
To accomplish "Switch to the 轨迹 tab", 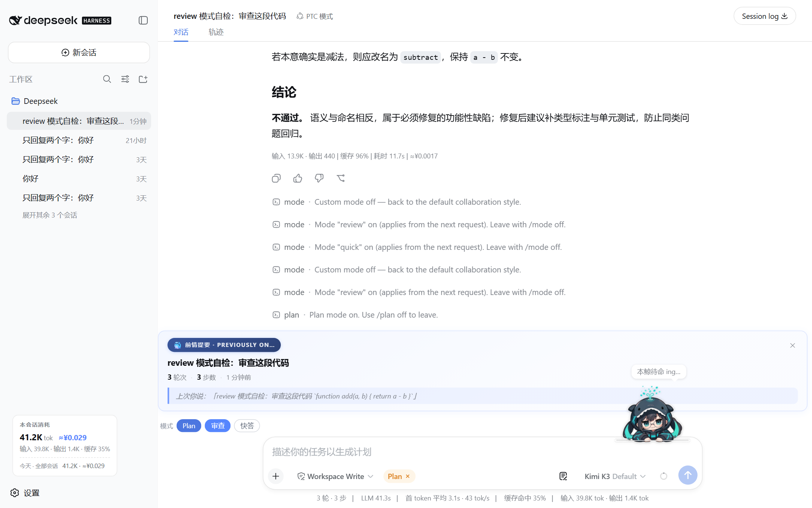I will coord(216,32).
